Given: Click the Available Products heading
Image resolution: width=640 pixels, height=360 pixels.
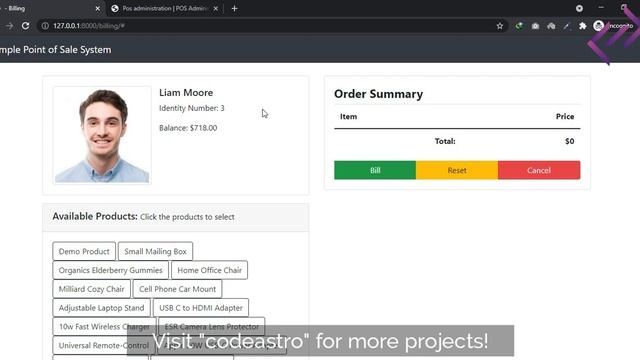Looking at the screenshot, I should [95, 216].
